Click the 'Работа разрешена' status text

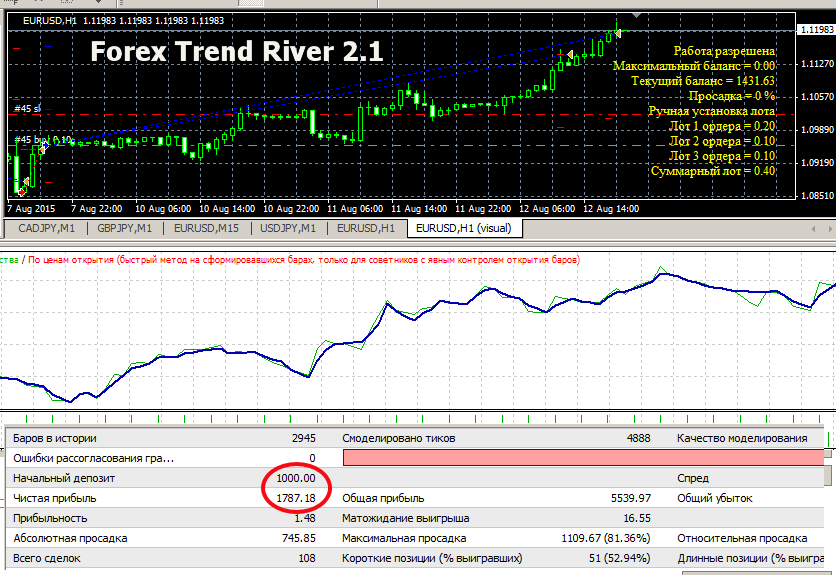[725, 51]
